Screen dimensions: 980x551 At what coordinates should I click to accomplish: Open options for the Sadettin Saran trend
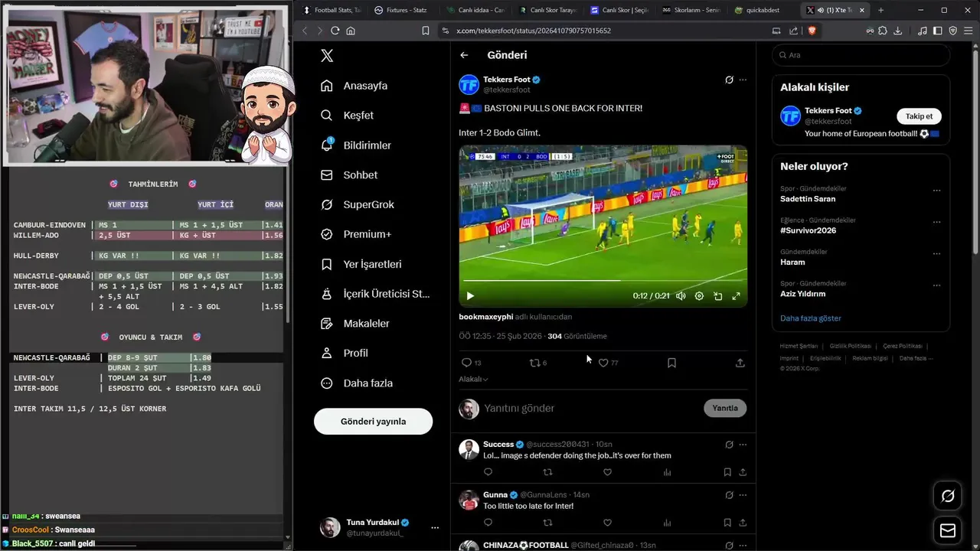(x=936, y=191)
